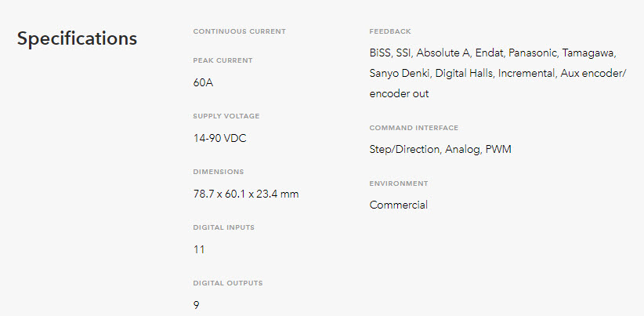Click the Dimensions label
The image size is (644, 316).
pos(219,172)
